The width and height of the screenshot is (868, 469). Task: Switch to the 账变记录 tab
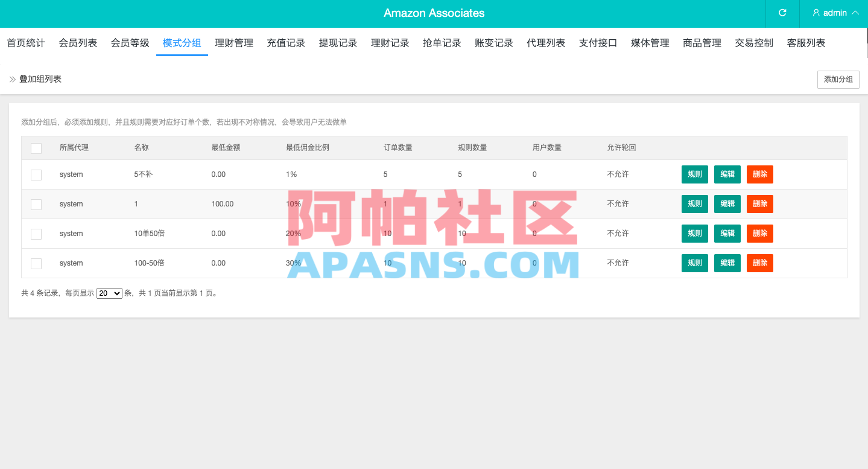click(494, 43)
